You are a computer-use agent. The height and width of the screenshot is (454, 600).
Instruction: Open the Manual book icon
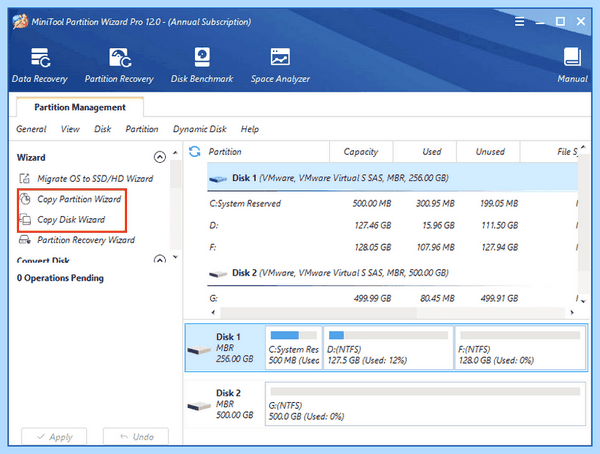tap(572, 57)
